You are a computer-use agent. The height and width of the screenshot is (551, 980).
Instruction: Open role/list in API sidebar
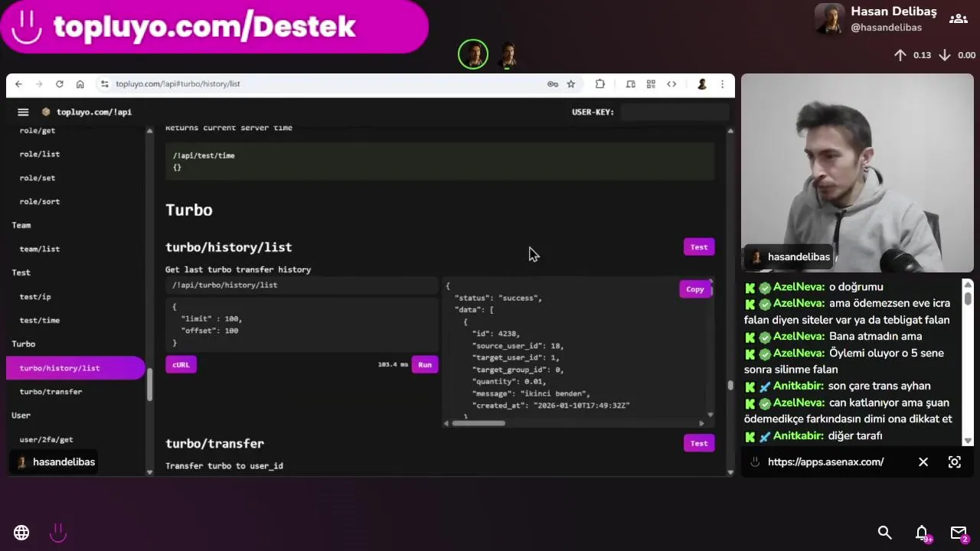40,155
